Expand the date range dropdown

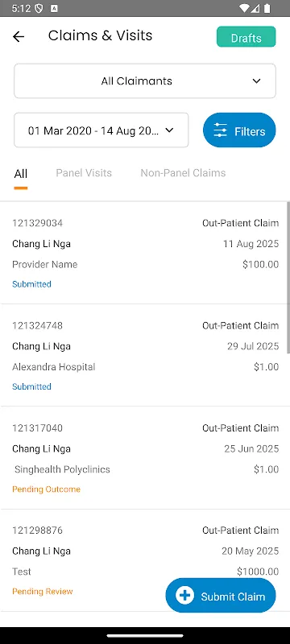pyautogui.click(x=101, y=130)
